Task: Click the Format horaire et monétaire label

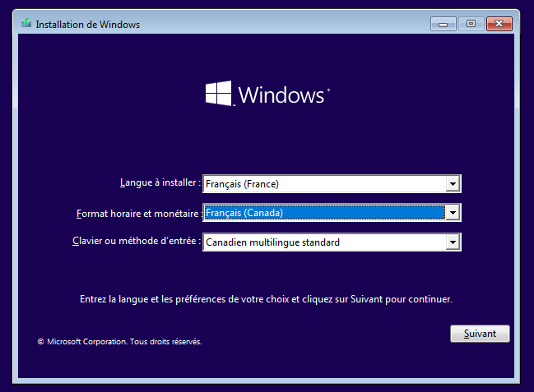Action: pyautogui.click(x=139, y=214)
